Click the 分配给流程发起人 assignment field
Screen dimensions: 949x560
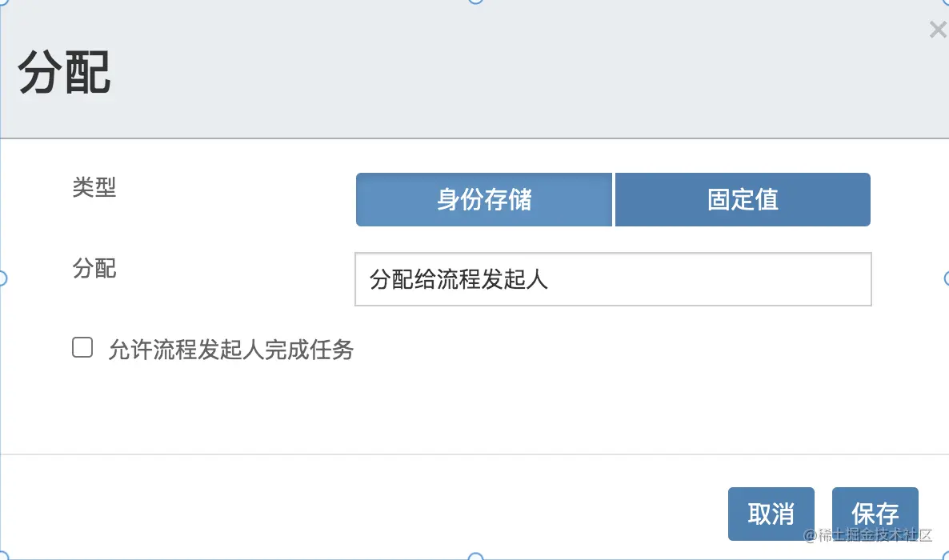pyautogui.click(x=613, y=279)
